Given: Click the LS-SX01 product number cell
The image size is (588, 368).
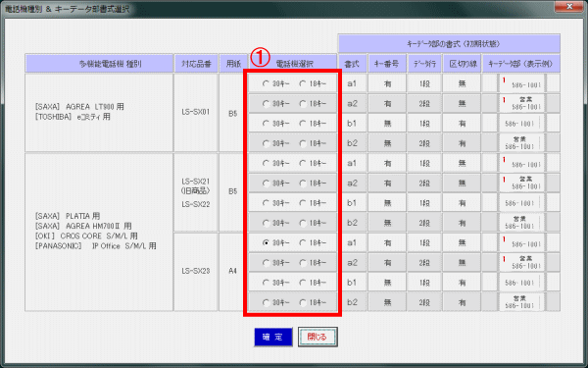Looking at the screenshot, I should pos(196,112).
